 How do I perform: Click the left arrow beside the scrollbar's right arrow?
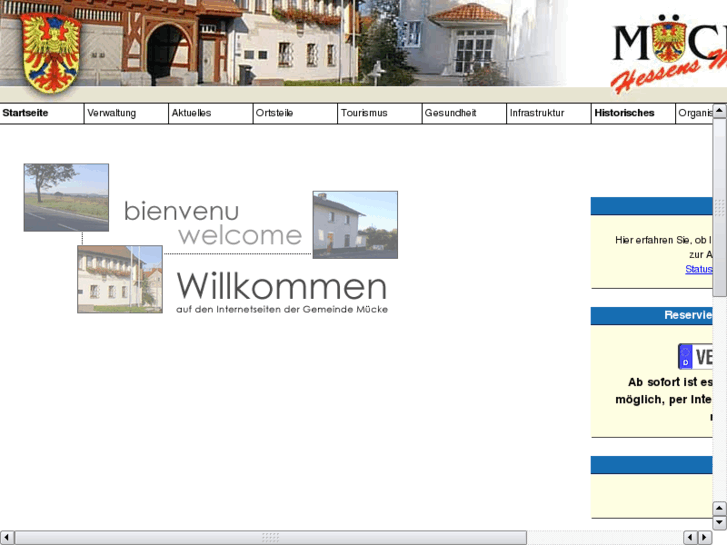point(691,537)
